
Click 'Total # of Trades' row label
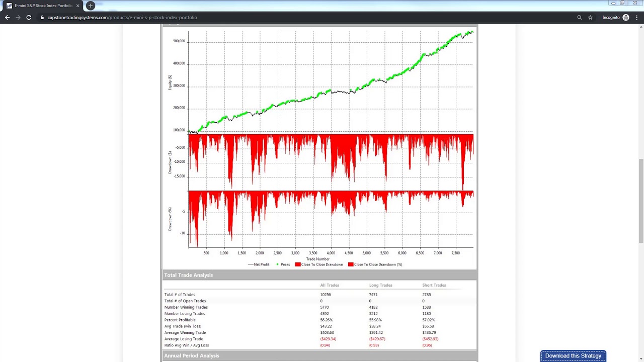[180, 295]
